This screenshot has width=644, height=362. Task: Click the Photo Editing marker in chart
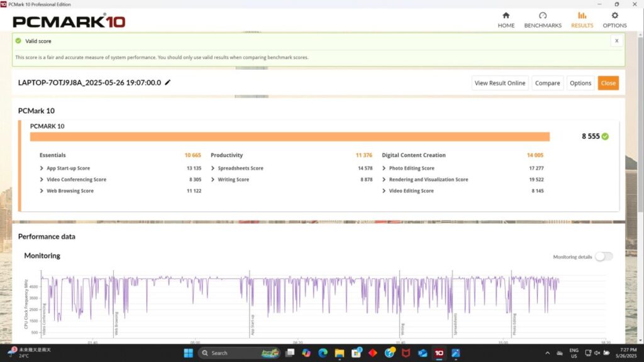coord(514,324)
